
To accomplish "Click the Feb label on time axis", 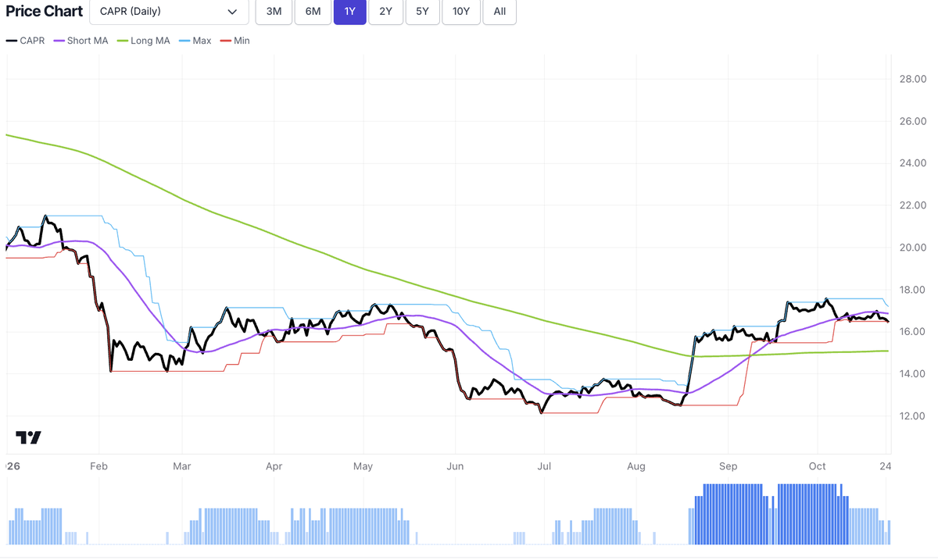I will point(98,466).
